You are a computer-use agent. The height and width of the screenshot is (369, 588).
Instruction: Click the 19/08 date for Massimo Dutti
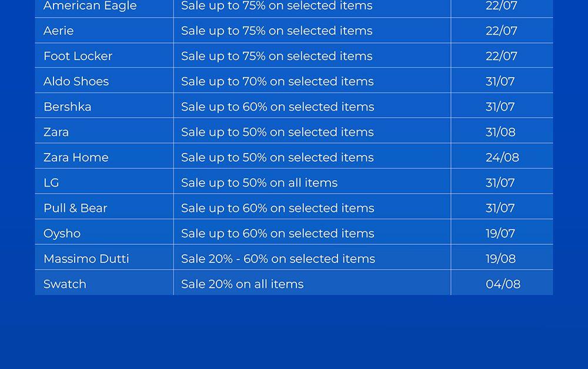pos(500,258)
